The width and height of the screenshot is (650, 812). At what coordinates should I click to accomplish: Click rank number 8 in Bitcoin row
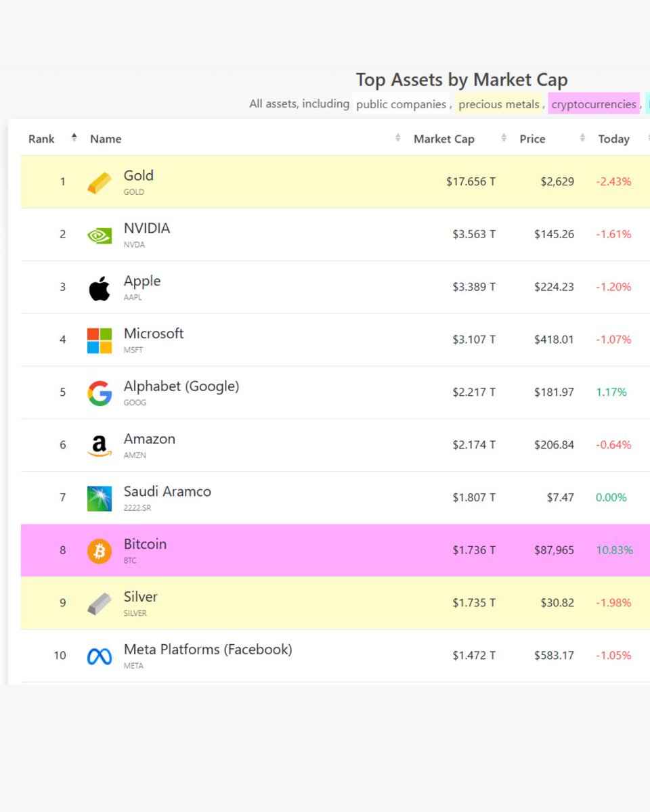click(63, 550)
